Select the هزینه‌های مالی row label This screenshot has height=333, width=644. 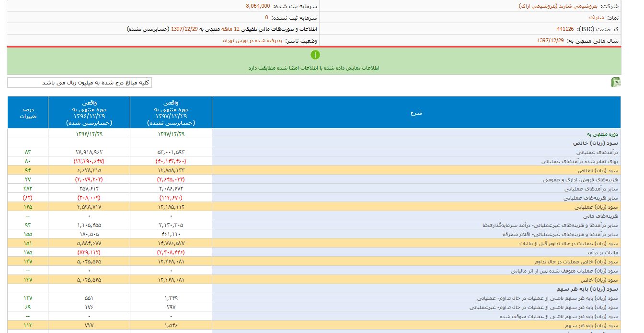pos(601,216)
